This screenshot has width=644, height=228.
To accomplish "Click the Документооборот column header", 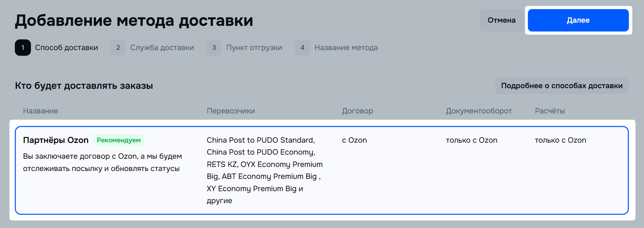I will pos(479,111).
